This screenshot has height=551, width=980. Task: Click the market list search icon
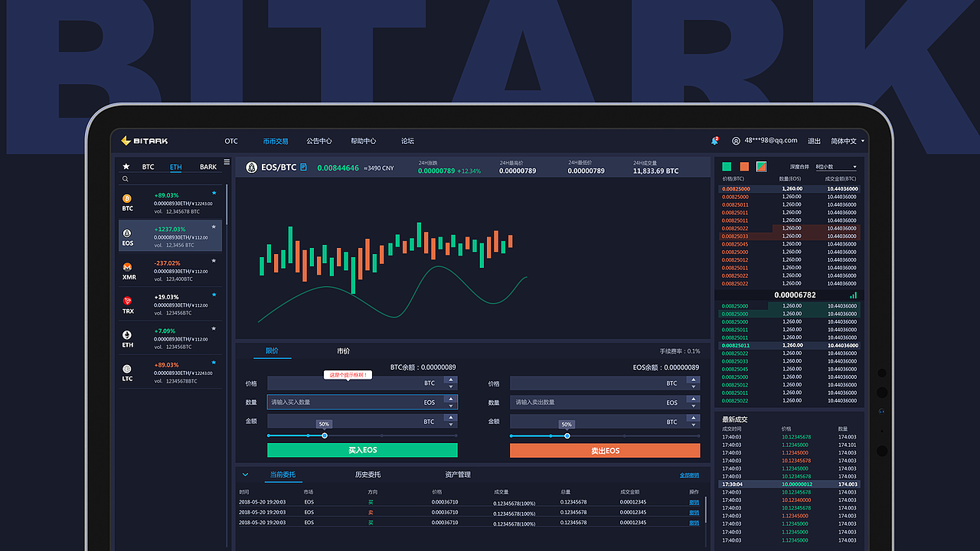126,179
